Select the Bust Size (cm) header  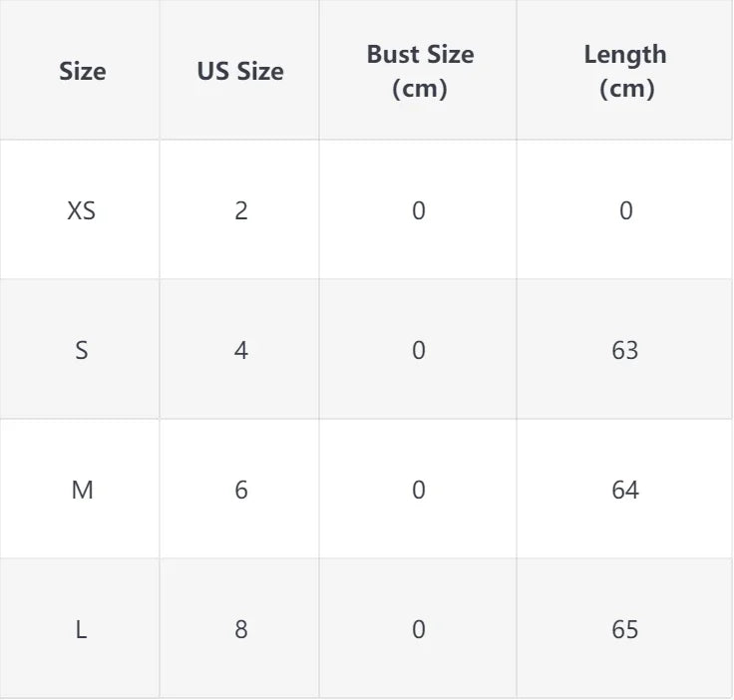coord(419,71)
